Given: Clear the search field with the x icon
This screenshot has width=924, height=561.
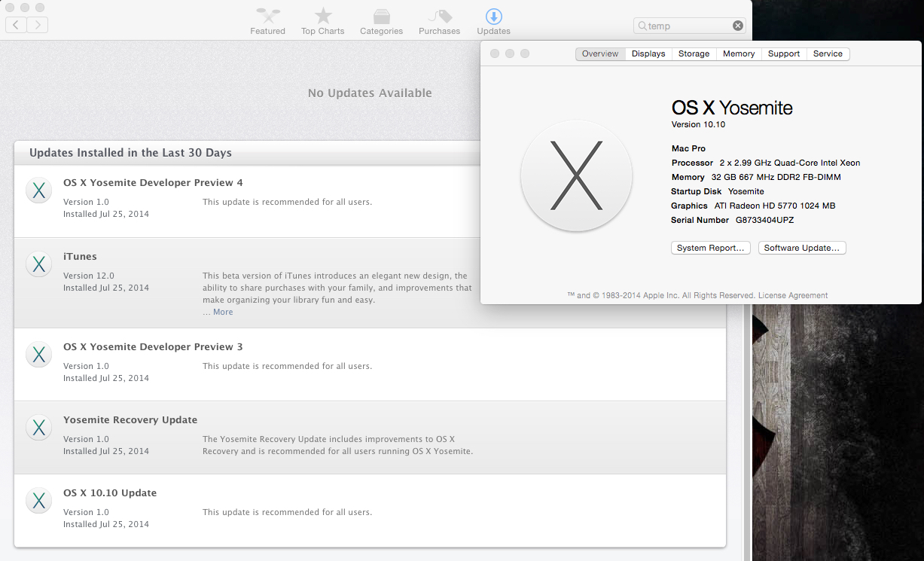Looking at the screenshot, I should click(x=738, y=26).
